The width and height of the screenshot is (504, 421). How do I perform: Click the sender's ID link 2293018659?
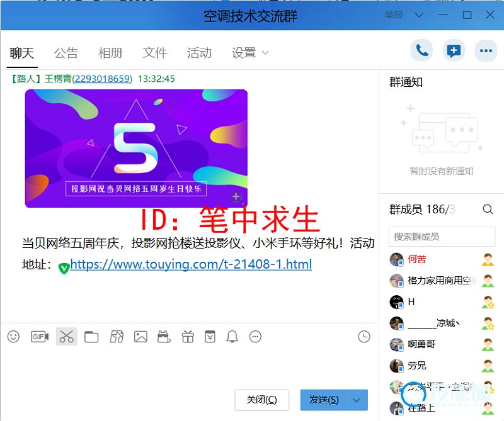(x=103, y=79)
